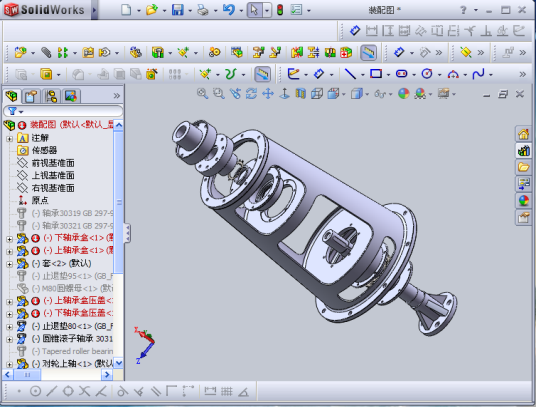Click the Open file folder icon

[x=151, y=10]
